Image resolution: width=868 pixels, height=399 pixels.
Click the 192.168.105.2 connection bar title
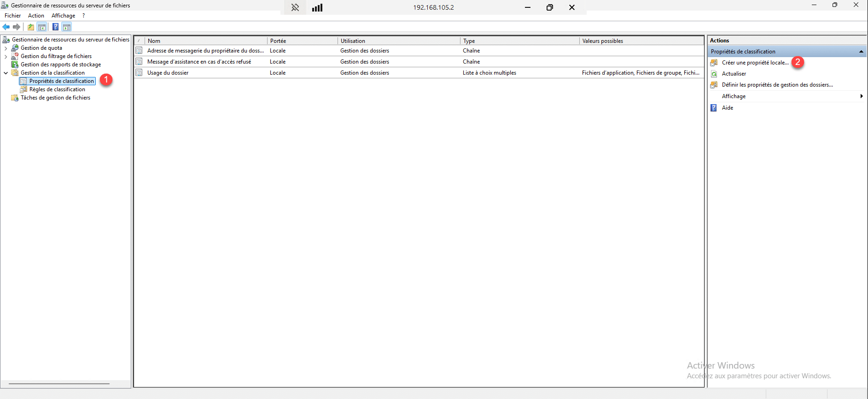click(433, 7)
